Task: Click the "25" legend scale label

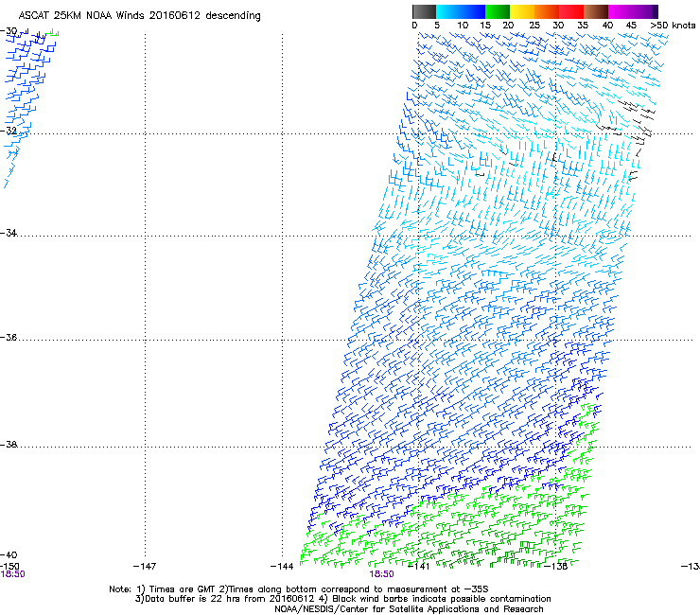Action: coord(534,26)
